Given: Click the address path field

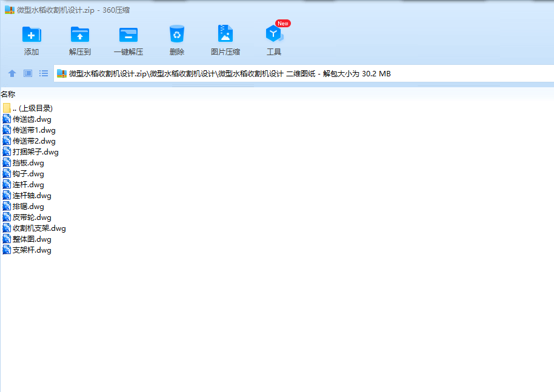Looking at the screenshot, I should pyautogui.click(x=304, y=73).
